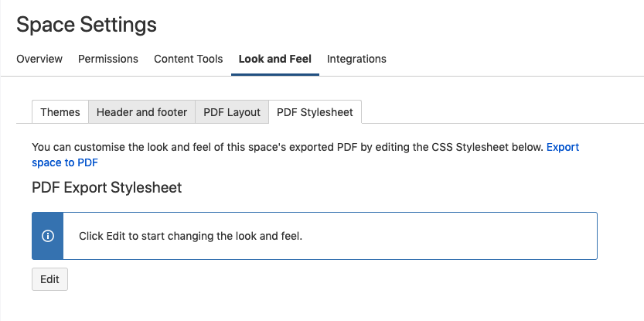The height and width of the screenshot is (321, 644).
Task: Open the Header and footer sub-tab
Action: tap(141, 112)
